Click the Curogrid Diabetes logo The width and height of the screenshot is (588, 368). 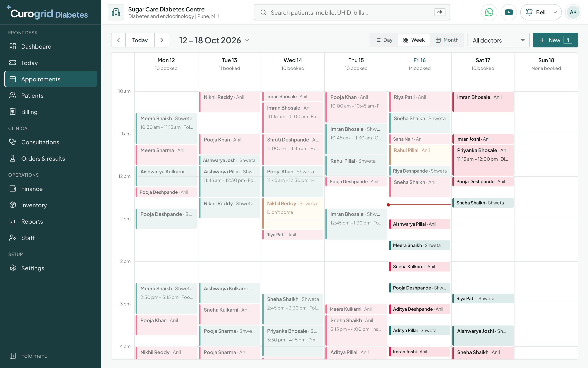click(x=48, y=13)
